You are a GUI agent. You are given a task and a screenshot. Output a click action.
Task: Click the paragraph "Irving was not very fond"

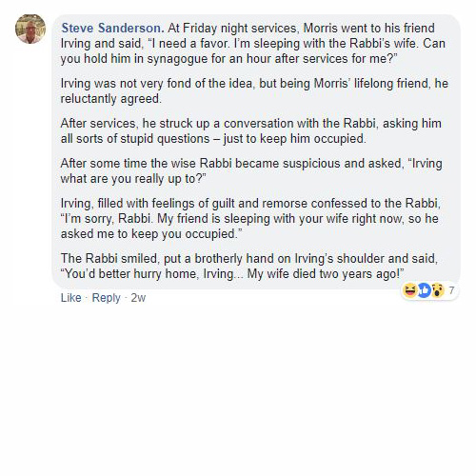coord(254,91)
